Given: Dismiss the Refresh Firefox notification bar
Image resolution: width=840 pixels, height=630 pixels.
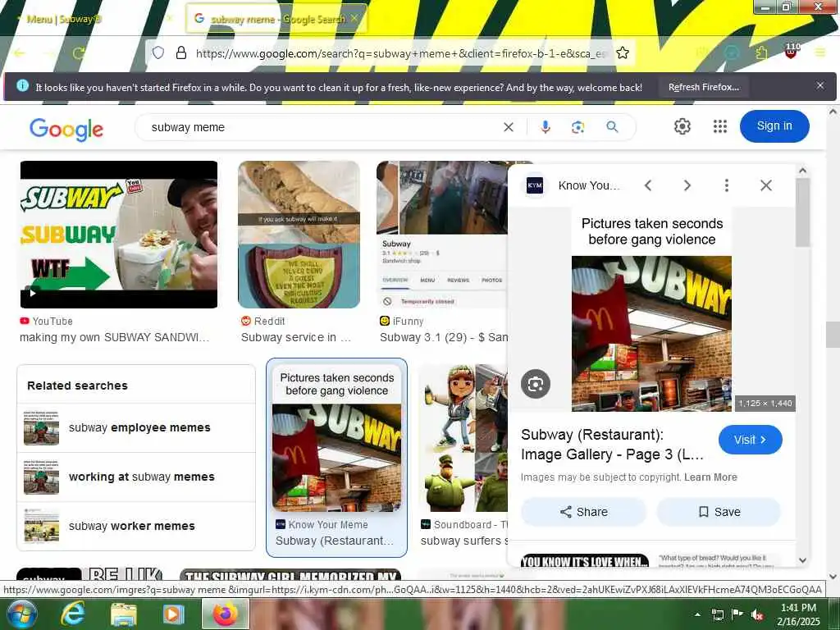Looking at the screenshot, I should [x=820, y=85].
